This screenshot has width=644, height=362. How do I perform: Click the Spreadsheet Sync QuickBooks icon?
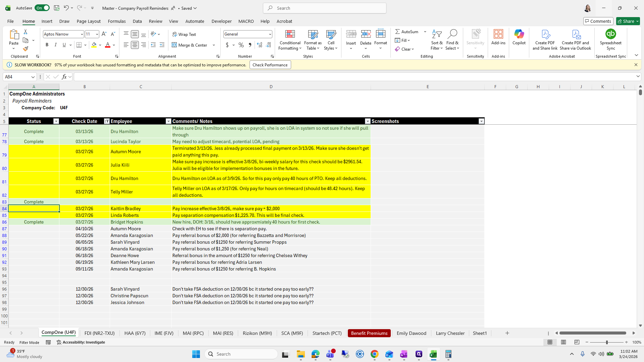(610, 34)
